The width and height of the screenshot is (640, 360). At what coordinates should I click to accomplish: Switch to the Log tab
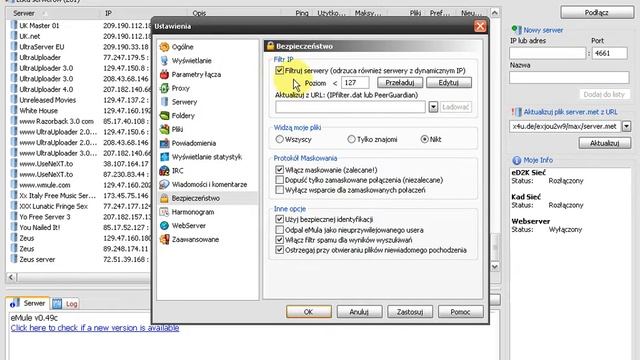pyautogui.click(x=65, y=303)
